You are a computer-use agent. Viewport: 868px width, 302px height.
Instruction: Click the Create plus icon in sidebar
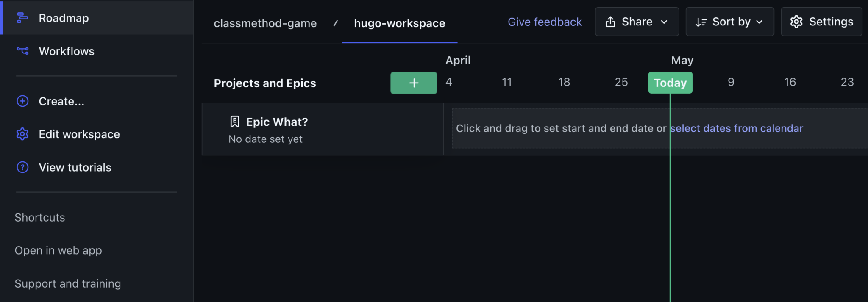coord(22,101)
